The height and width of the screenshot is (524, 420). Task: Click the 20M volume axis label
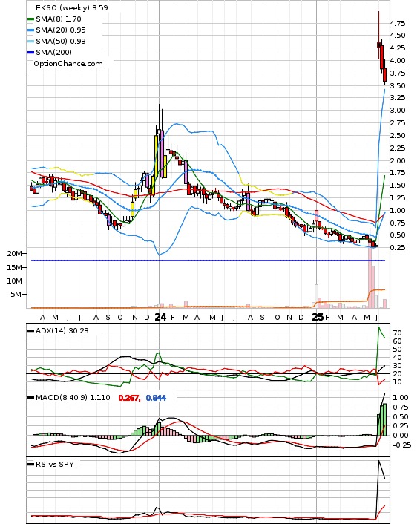(x=14, y=254)
